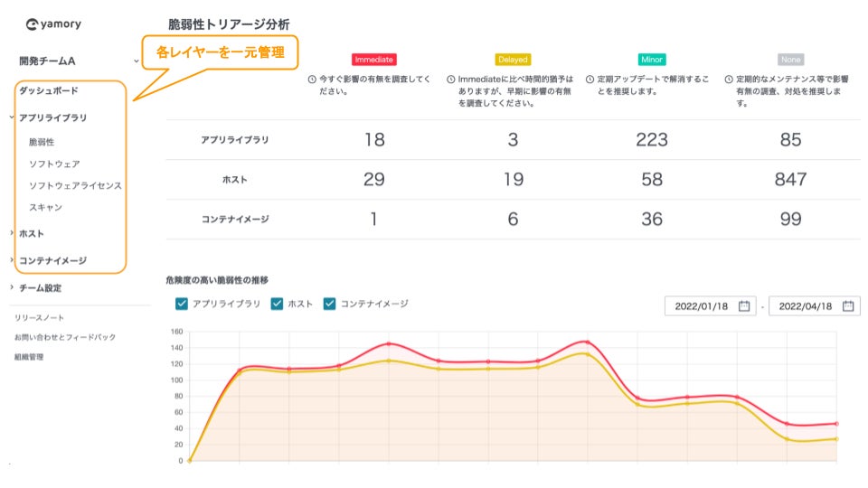Click the 2022/01/18 start date field

(702, 306)
